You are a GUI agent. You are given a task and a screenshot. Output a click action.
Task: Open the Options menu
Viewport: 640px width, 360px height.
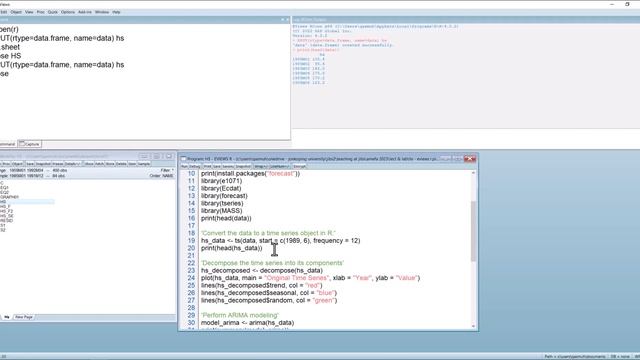coord(68,12)
